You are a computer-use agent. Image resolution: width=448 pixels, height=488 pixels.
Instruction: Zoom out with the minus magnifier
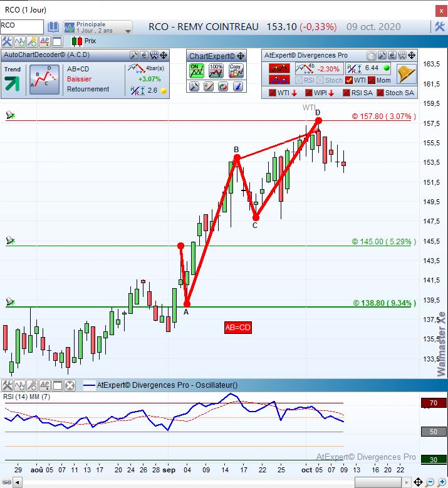(430, 482)
